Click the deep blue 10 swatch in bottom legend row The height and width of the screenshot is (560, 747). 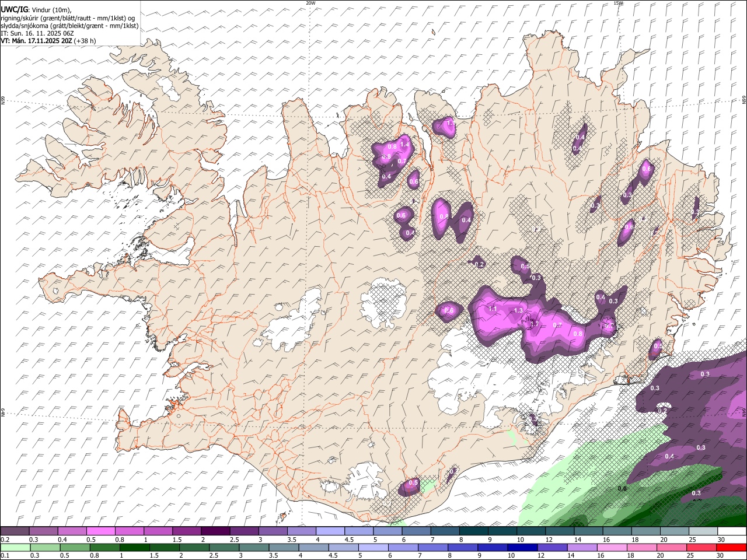(x=522, y=547)
